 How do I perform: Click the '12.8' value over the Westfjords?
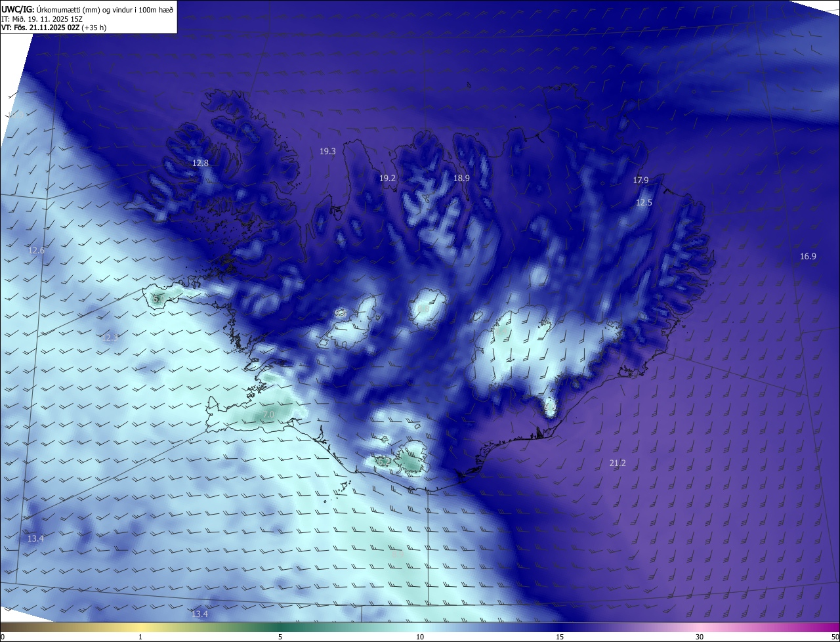(x=200, y=163)
